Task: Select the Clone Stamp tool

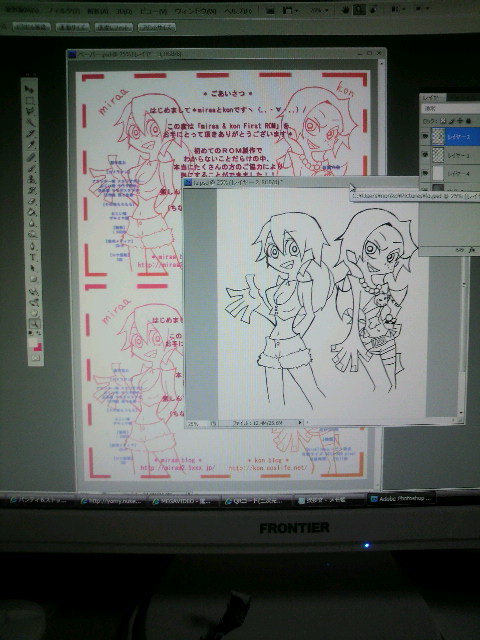Action: 31,179
